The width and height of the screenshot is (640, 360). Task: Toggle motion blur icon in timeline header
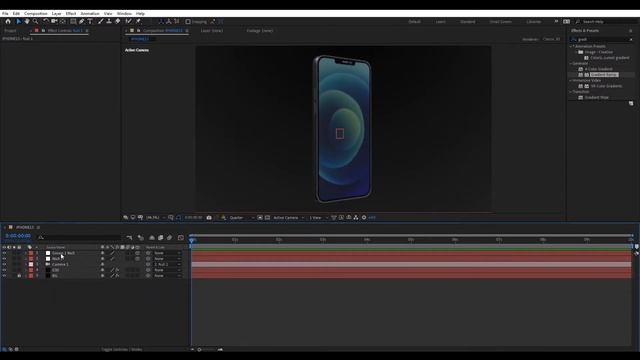[169, 238]
